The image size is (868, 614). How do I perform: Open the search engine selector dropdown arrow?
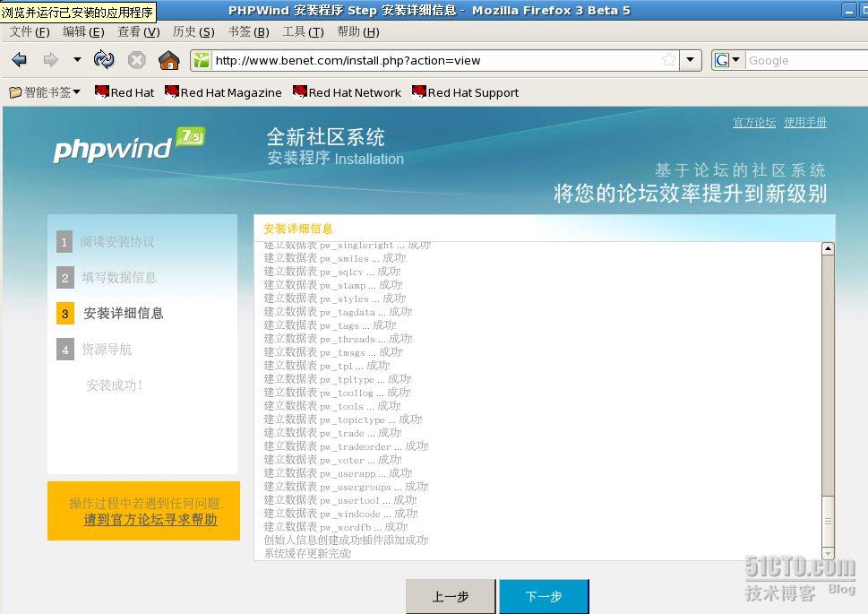point(735,59)
